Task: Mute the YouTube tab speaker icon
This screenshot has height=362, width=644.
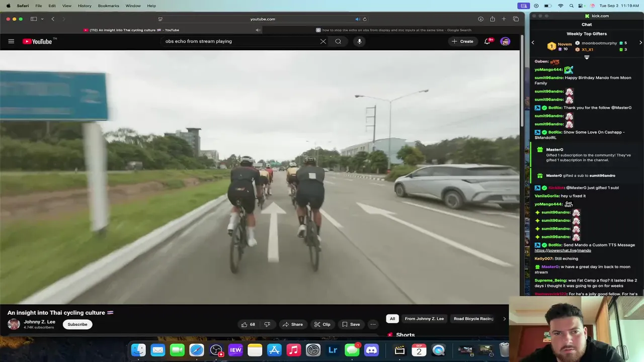Action: coord(258,30)
